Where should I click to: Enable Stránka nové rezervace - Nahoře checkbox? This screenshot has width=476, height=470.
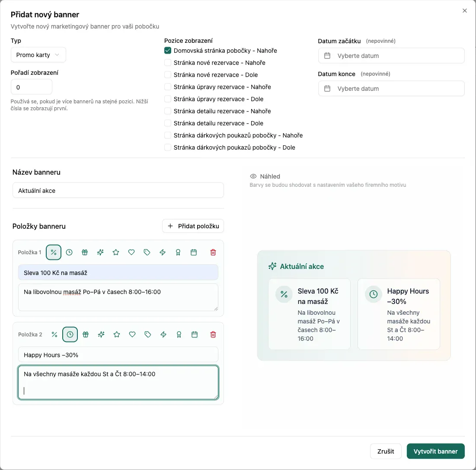click(x=168, y=63)
